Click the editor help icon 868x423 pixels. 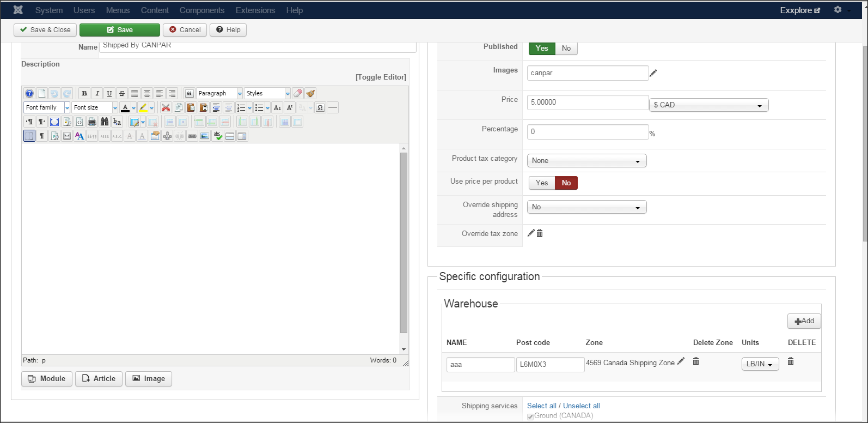pos(29,93)
